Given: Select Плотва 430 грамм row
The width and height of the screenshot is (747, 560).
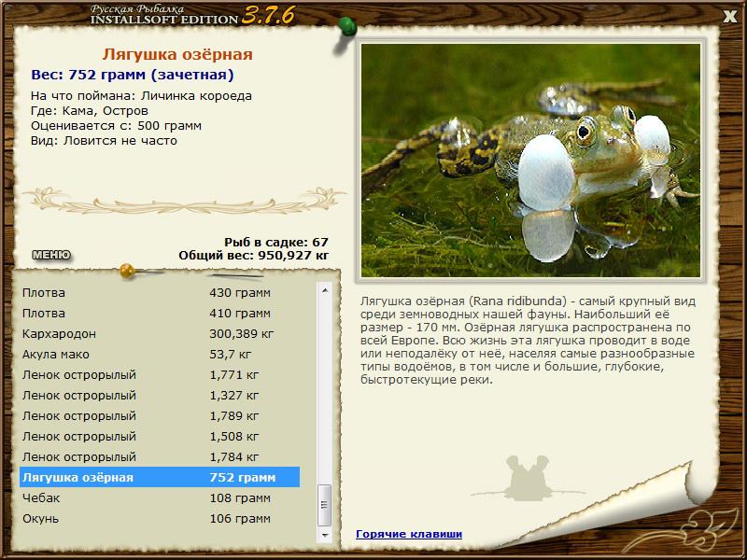Looking at the screenshot, I should [160, 292].
